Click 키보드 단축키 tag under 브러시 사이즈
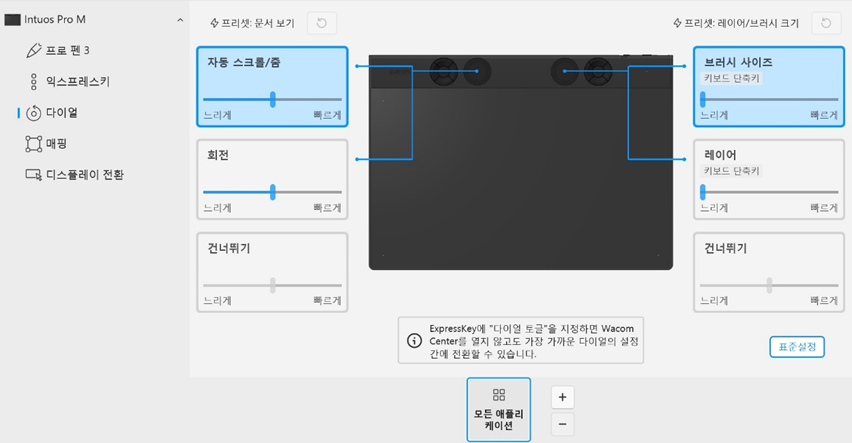 (731, 78)
